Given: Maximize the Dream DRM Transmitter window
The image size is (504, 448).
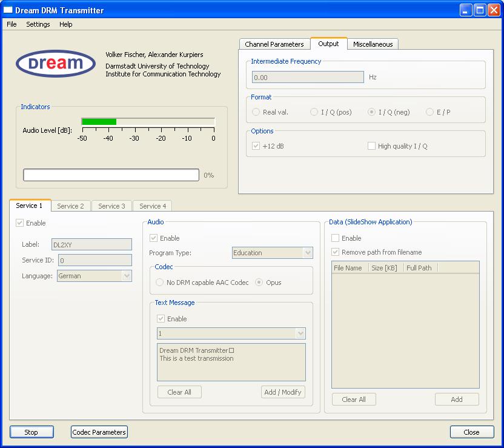Looking at the screenshot, I should pos(480,10).
